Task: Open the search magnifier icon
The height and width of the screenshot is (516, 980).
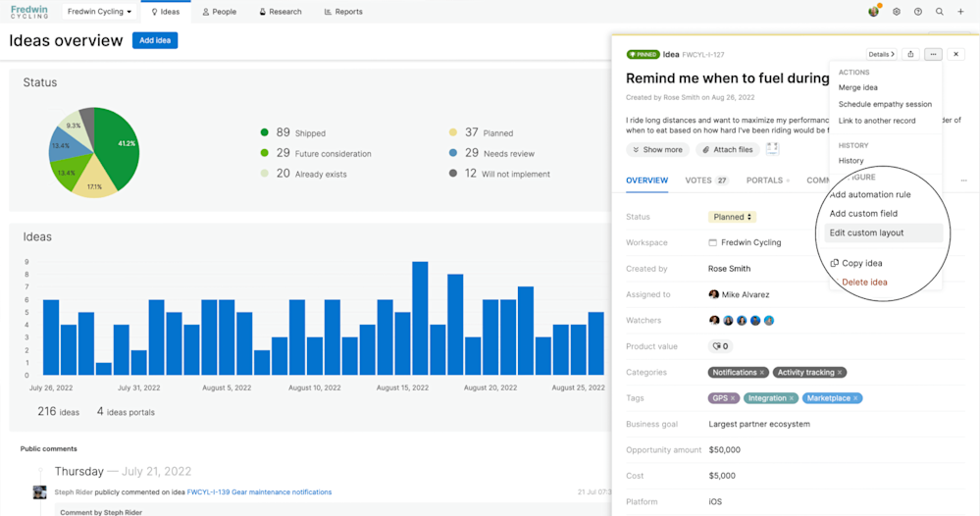Action: click(940, 11)
